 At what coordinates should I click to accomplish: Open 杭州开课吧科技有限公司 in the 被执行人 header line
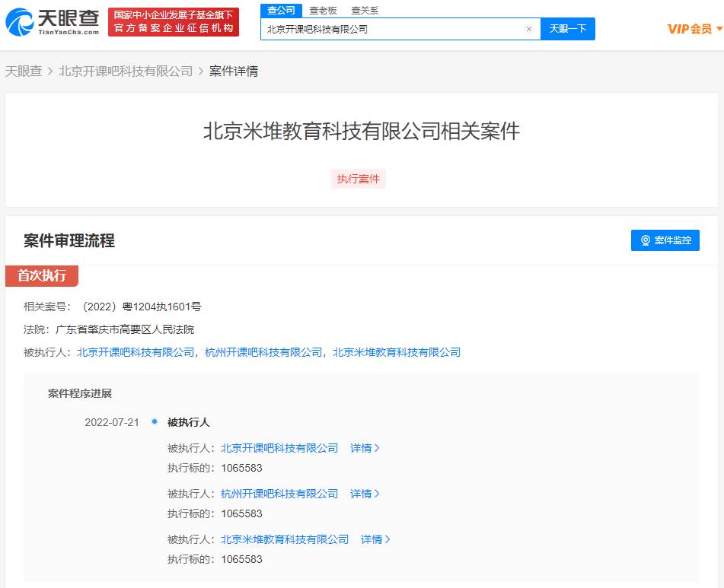pyautogui.click(x=263, y=352)
